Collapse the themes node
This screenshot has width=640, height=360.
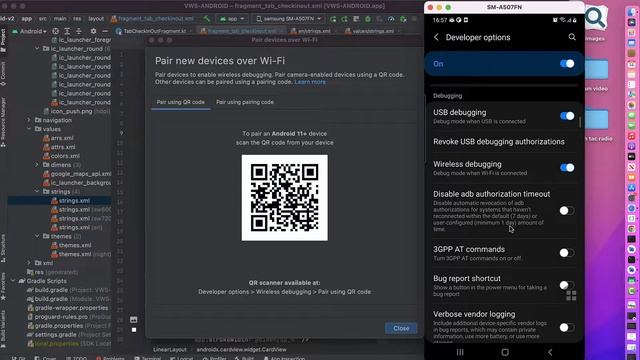pos(37,236)
